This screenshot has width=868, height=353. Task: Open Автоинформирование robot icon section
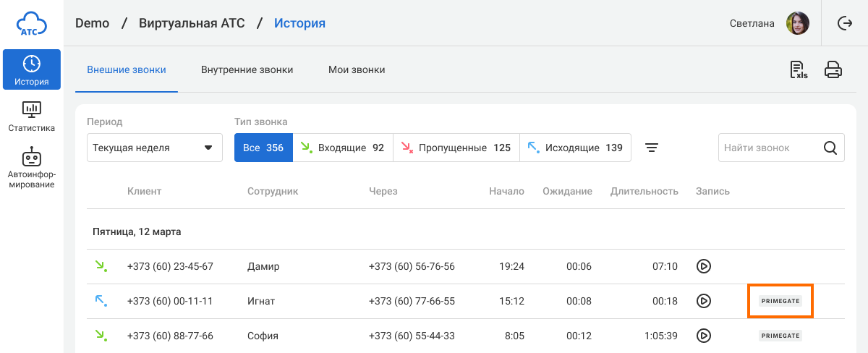31,167
